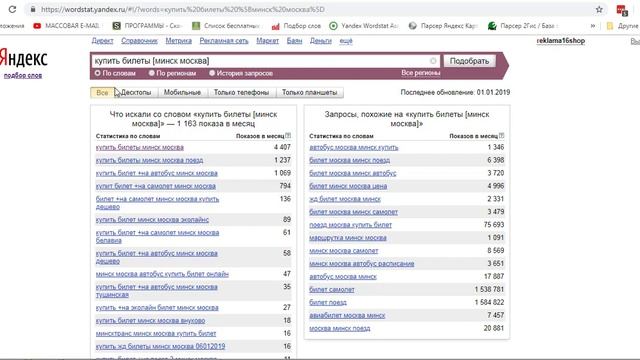Open the Парсер 2Гис bookmark
The height and width of the screenshot is (360, 640).
tap(523, 26)
